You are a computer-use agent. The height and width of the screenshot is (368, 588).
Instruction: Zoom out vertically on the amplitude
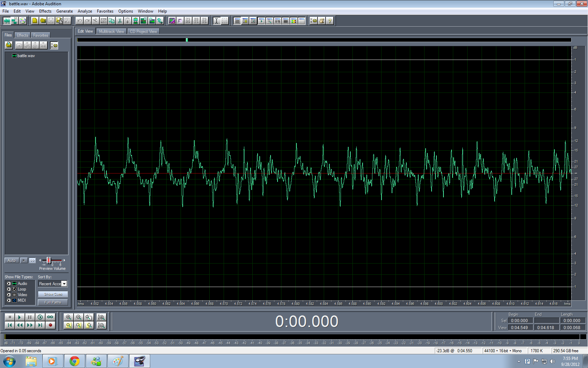click(x=101, y=325)
